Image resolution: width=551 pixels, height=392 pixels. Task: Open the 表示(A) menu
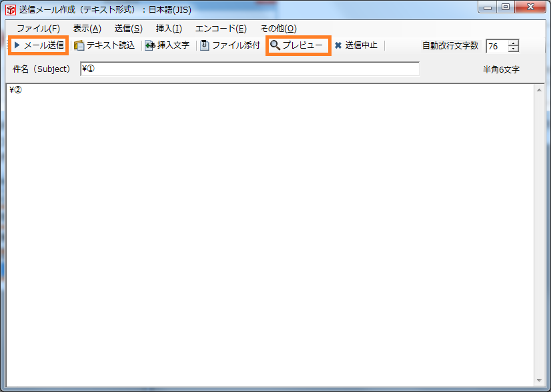tap(87, 29)
